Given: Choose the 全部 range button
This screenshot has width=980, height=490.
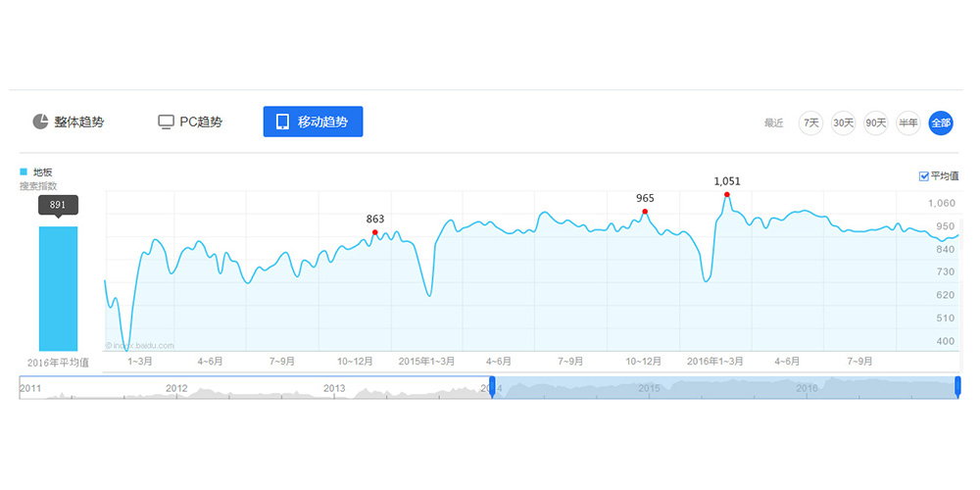Looking at the screenshot, I should point(941,122).
